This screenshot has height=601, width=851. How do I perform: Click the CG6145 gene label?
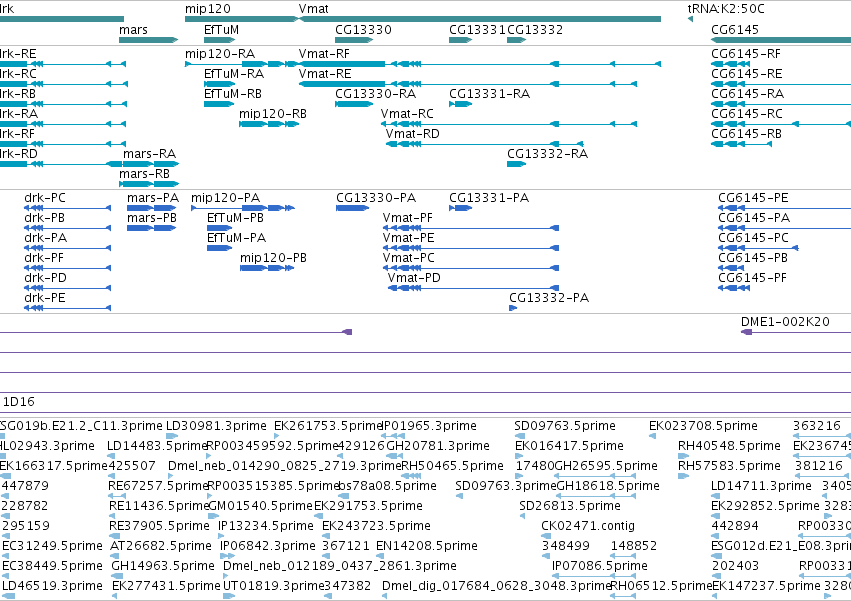click(x=735, y=30)
